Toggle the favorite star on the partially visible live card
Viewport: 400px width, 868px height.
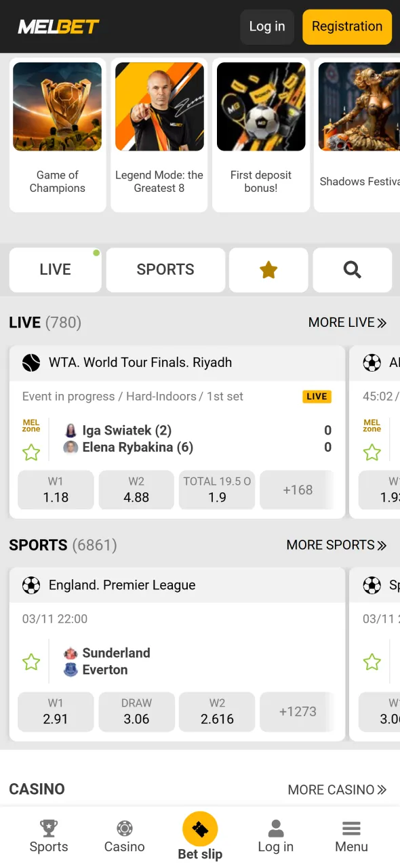372,453
